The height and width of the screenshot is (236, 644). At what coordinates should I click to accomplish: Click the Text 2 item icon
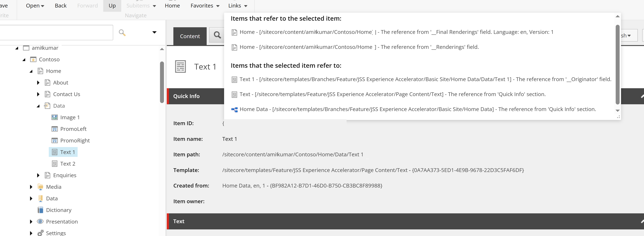click(x=54, y=164)
